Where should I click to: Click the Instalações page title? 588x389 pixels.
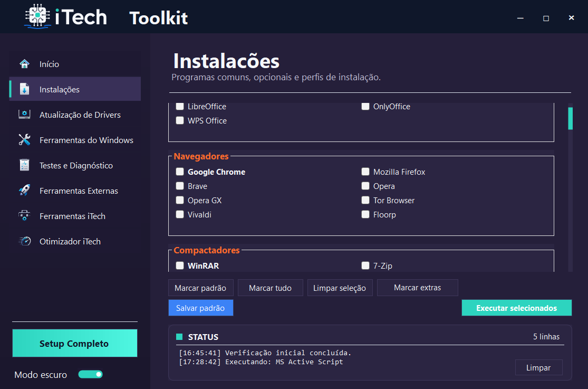pos(226,61)
